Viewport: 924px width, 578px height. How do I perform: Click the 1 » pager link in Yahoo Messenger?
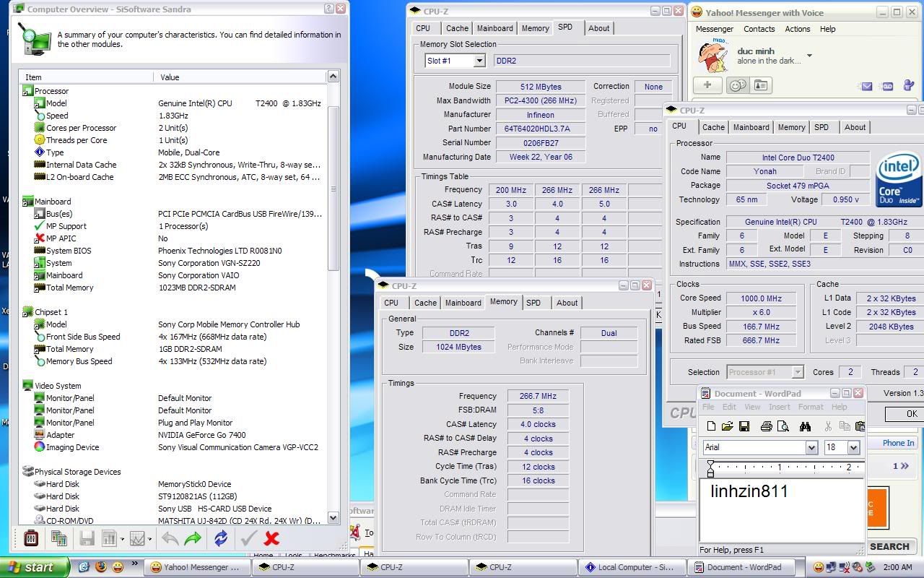pyautogui.click(x=900, y=466)
